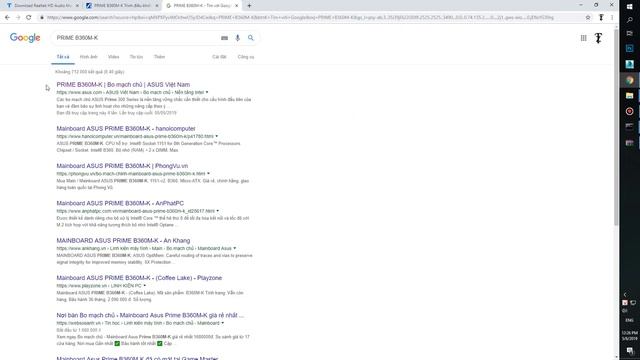Show hidden system tray icons
This screenshot has width=640, height=360.
pos(625,294)
